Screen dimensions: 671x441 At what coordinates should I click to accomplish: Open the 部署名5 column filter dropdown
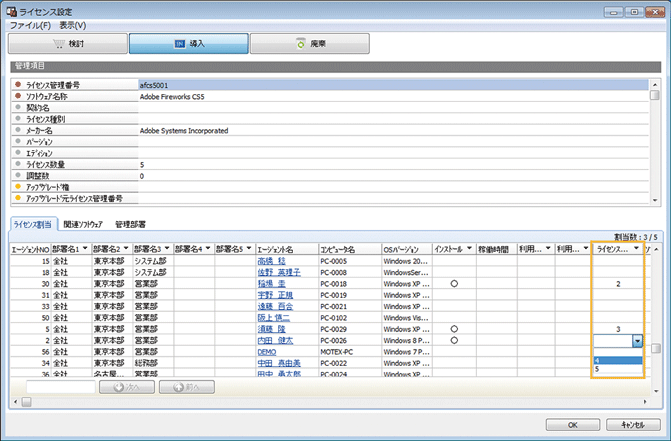(x=249, y=249)
